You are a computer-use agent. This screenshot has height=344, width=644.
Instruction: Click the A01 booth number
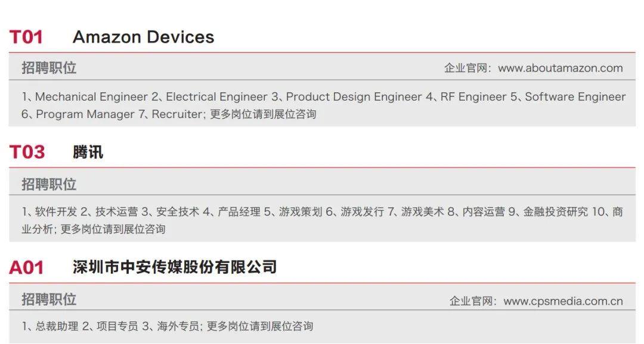(x=26, y=268)
